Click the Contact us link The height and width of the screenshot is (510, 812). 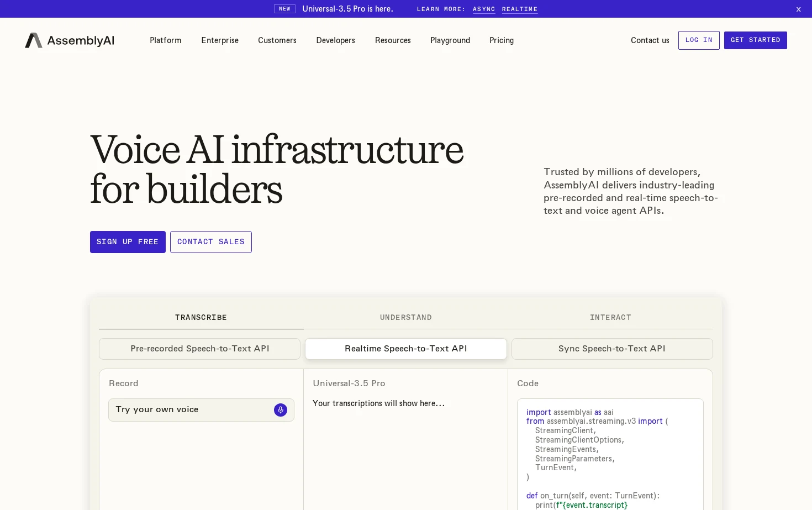click(650, 40)
